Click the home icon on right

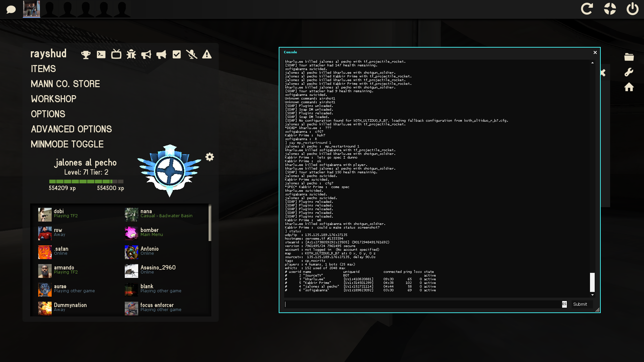(x=629, y=87)
